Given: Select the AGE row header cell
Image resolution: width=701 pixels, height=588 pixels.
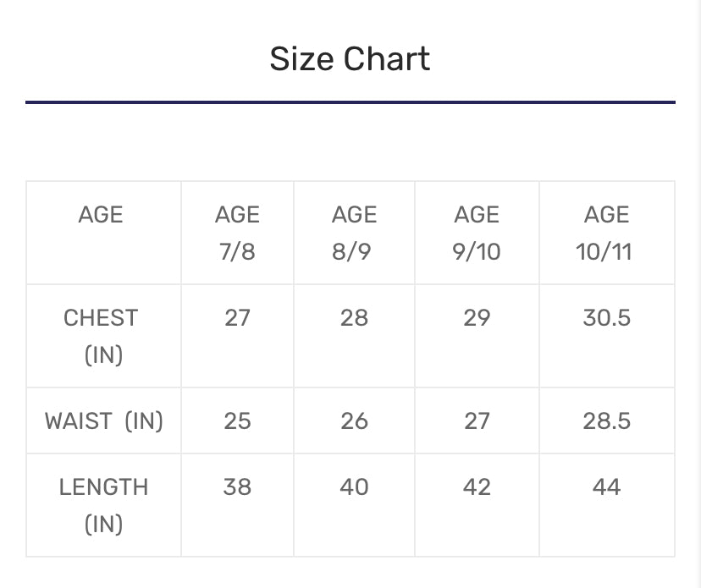Looking at the screenshot, I should pyautogui.click(x=101, y=215).
